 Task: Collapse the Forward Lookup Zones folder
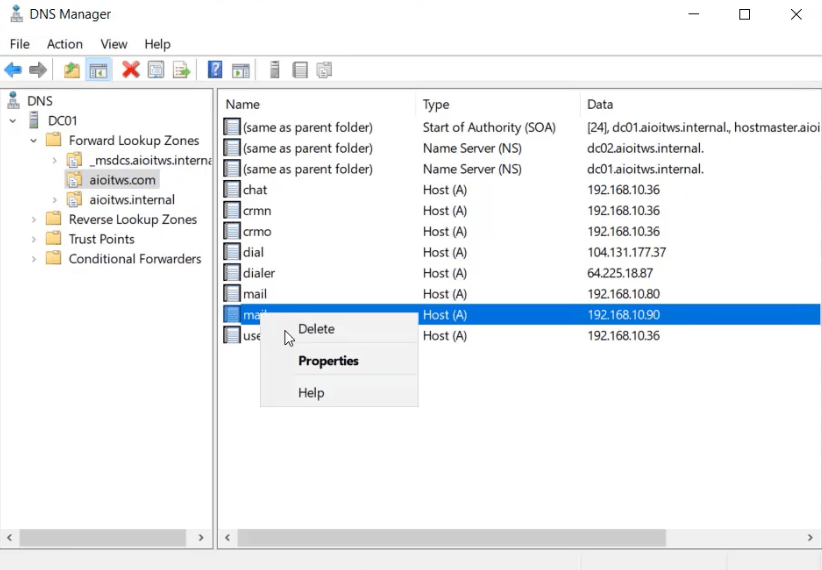pos(33,141)
